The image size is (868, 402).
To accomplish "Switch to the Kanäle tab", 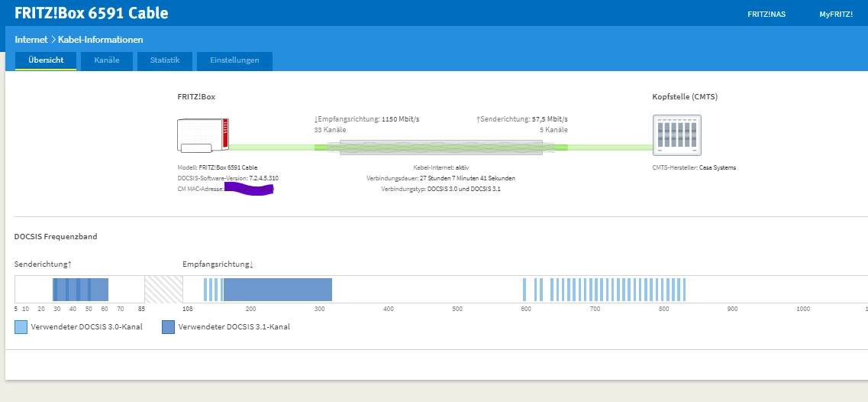I will tap(107, 60).
